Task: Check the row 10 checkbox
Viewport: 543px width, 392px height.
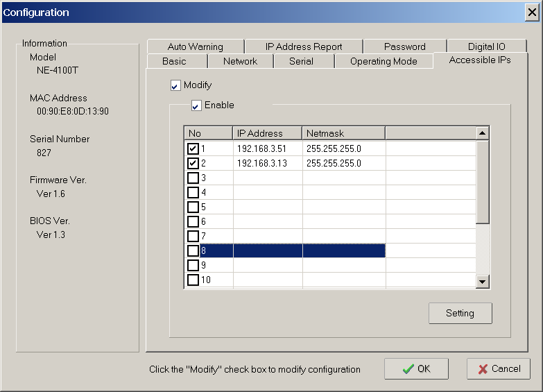Action: coord(193,280)
